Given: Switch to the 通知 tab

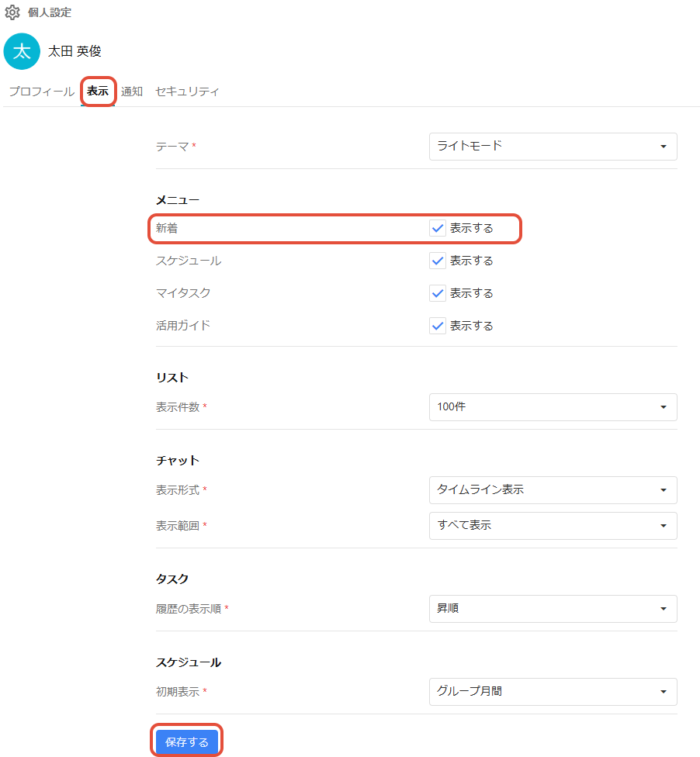Looking at the screenshot, I should click(x=131, y=92).
